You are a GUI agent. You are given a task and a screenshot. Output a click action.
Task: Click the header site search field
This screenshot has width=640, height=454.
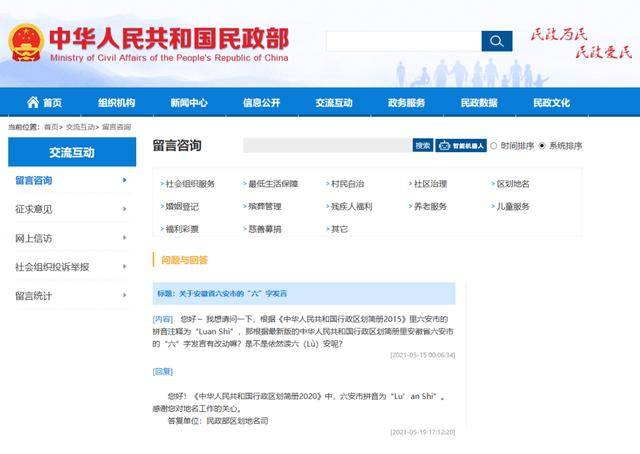point(404,41)
